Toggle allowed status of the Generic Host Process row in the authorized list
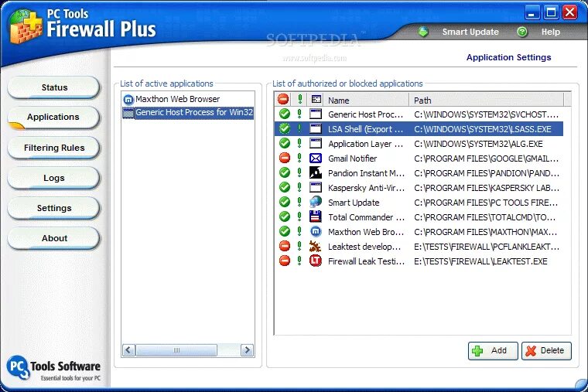588x392 pixels. pyautogui.click(x=285, y=114)
